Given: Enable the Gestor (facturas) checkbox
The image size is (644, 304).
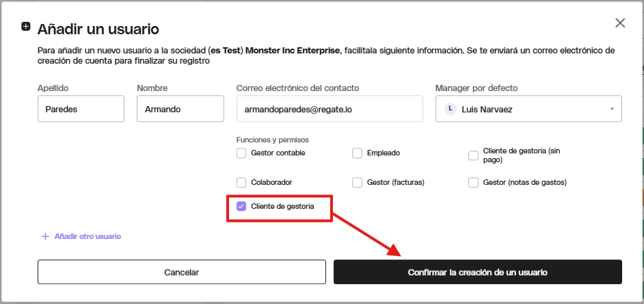Looking at the screenshot, I should tap(357, 182).
